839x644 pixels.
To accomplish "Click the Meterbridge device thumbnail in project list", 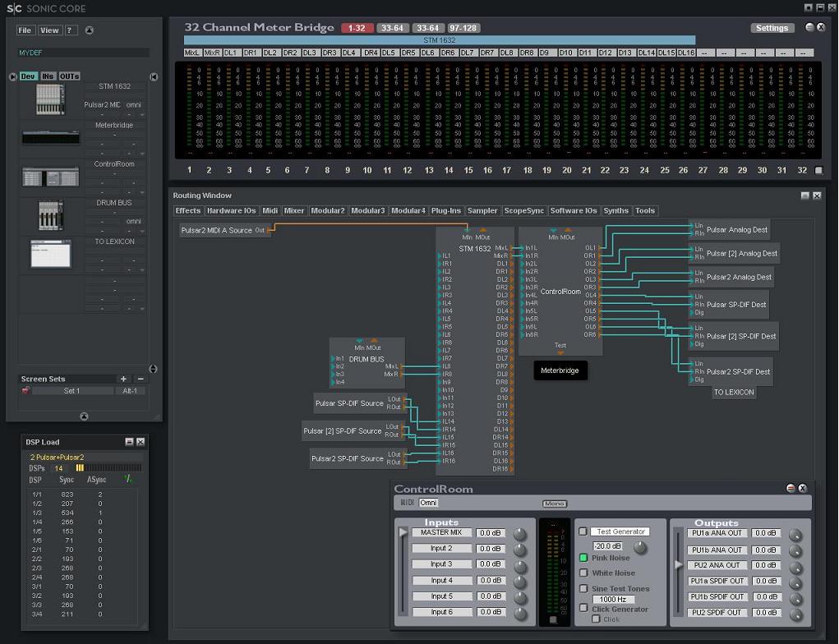I will coord(50,137).
